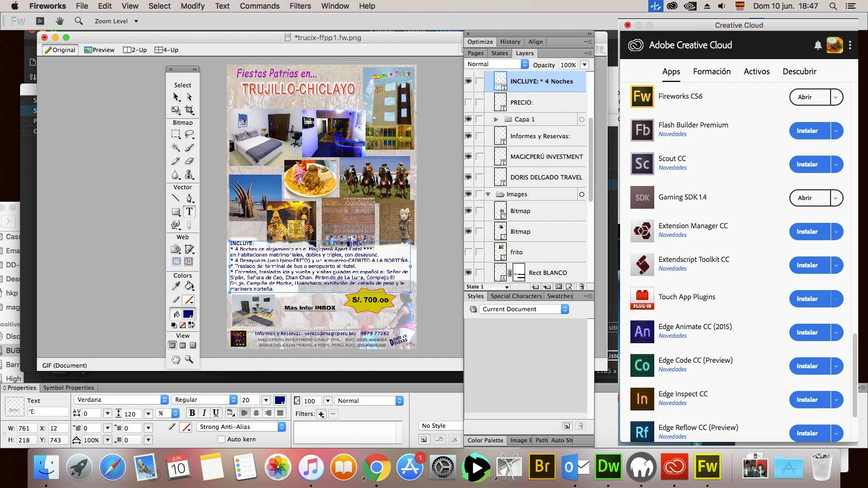Expand the Capa 1 layer folder
Screen dimensions: 868x488
pos(496,119)
